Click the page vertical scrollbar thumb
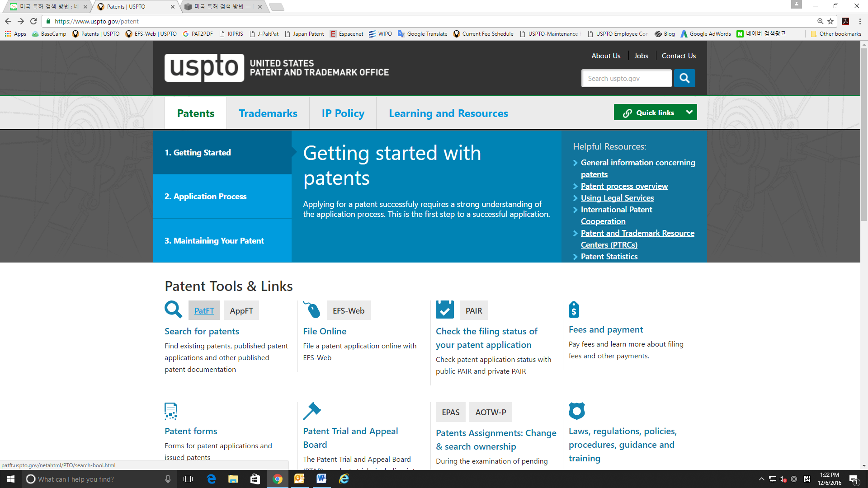The image size is (868, 488). 864,135
